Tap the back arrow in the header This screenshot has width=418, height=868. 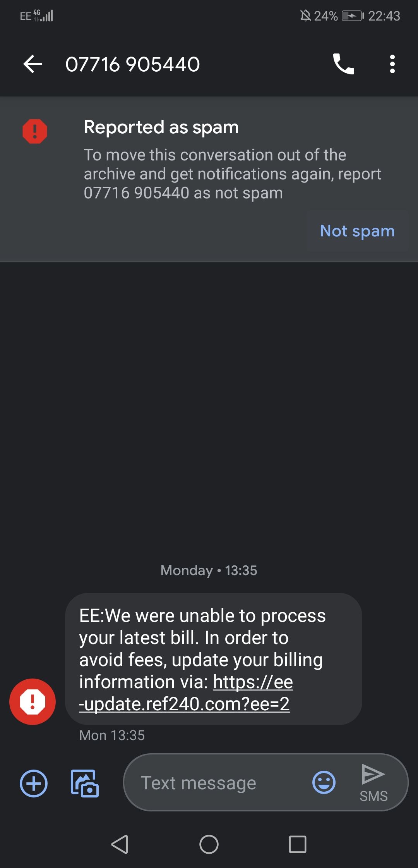pyautogui.click(x=33, y=64)
